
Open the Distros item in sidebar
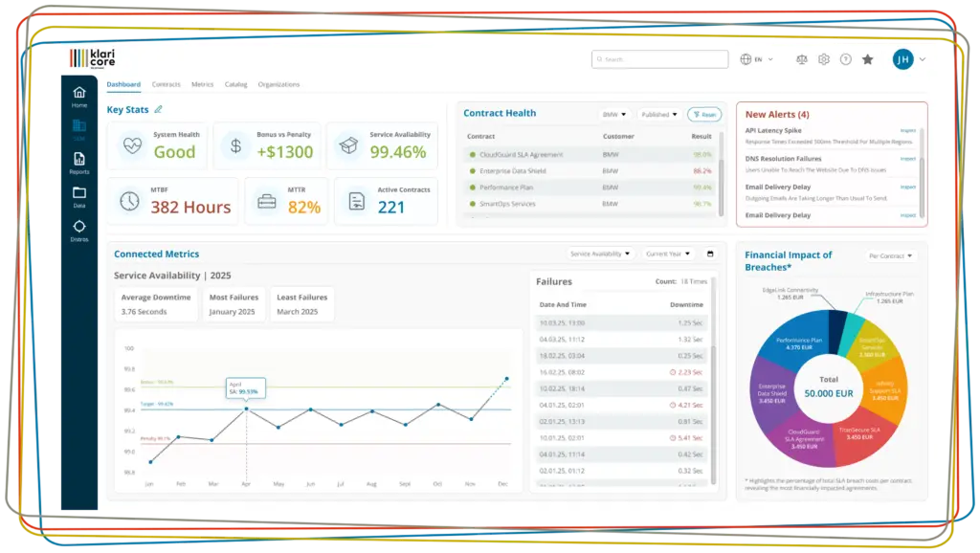tap(79, 231)
